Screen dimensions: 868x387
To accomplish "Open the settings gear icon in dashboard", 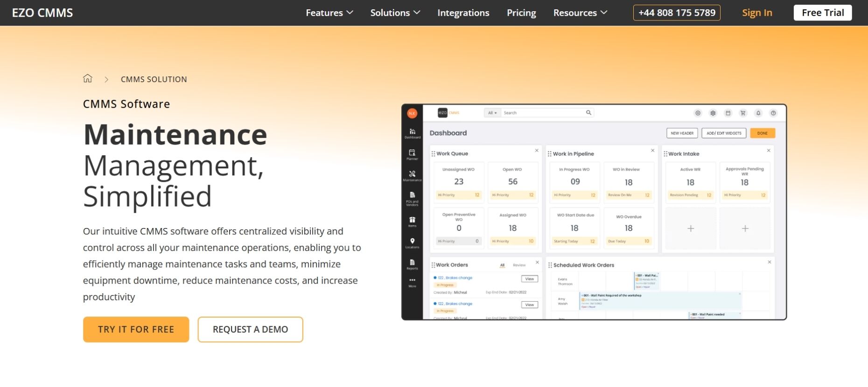I will [x=713, y=113].
